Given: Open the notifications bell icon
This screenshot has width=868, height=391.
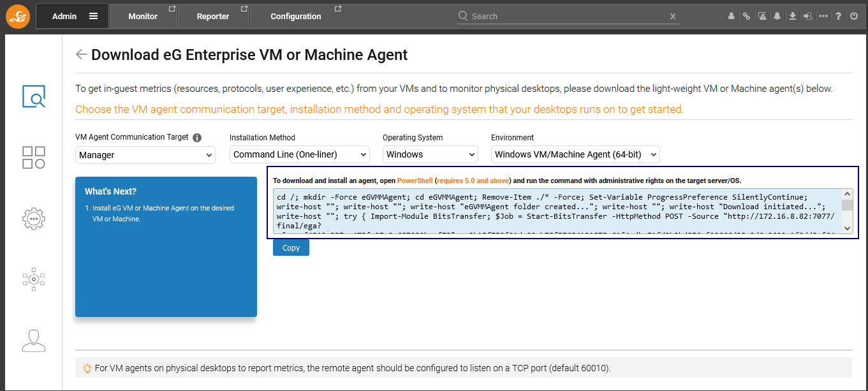Looking at the screenshot, I should point(777,16).
